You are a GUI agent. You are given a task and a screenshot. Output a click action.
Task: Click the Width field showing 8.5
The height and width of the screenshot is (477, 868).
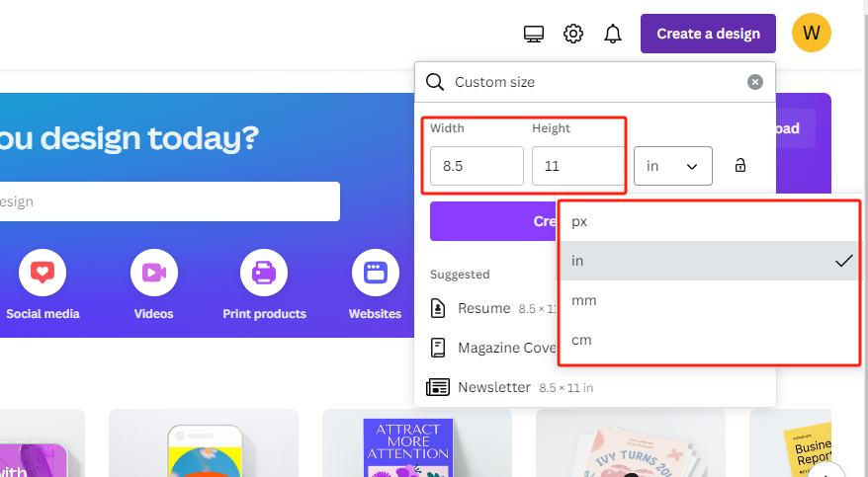pyautogui.click(x=477, y=166)
